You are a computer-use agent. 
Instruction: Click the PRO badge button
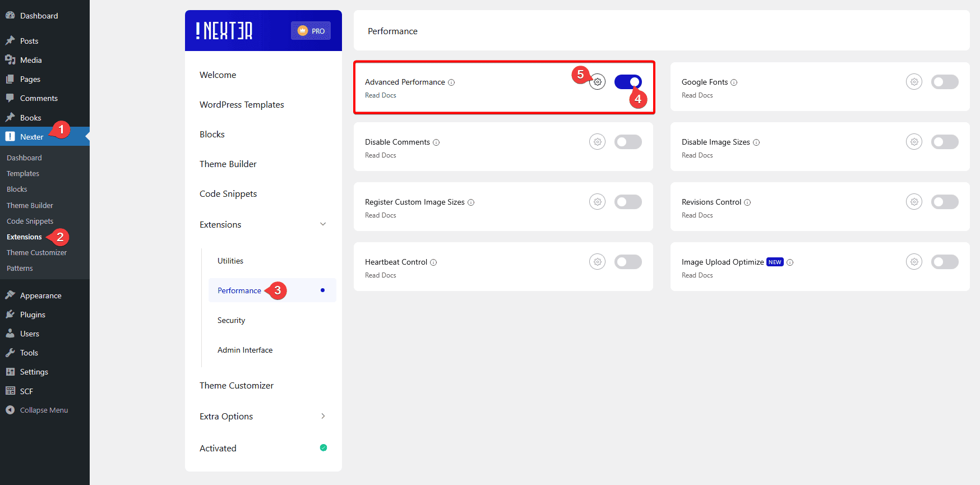tap(311, 31)
